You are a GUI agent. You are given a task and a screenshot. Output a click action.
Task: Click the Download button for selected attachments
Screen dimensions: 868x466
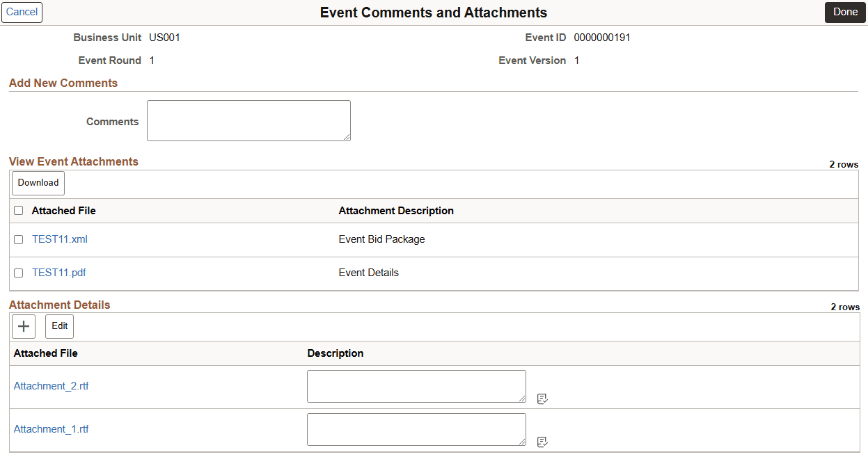click(38, 183)
